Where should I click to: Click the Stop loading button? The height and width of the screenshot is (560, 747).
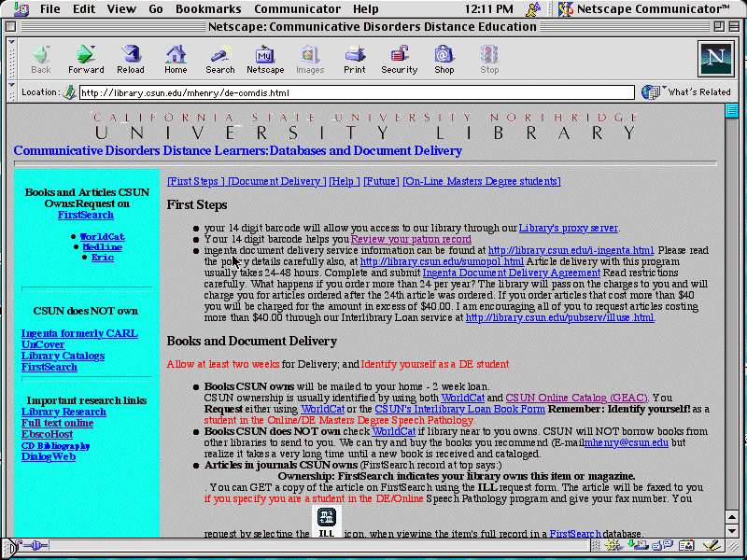coord(488,60)
